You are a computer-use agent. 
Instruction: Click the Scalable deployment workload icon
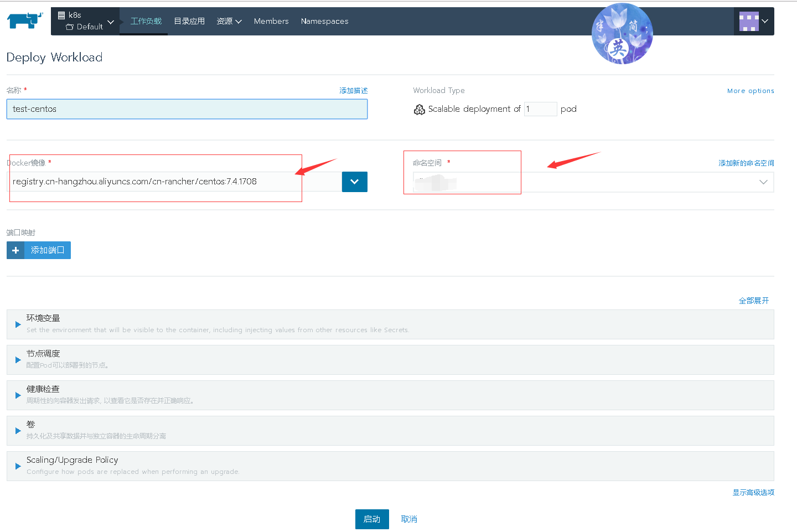pos(420,110)
